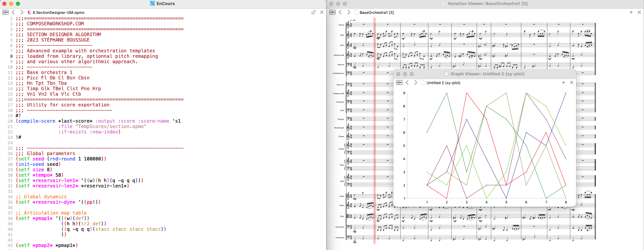Click back arrow in Notation Viewer
Screen dimensions: 644x250
(x=340, y=12)
